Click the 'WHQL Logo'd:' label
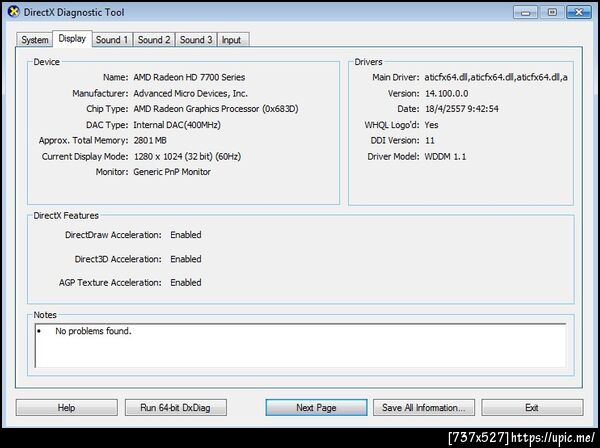 392,125
